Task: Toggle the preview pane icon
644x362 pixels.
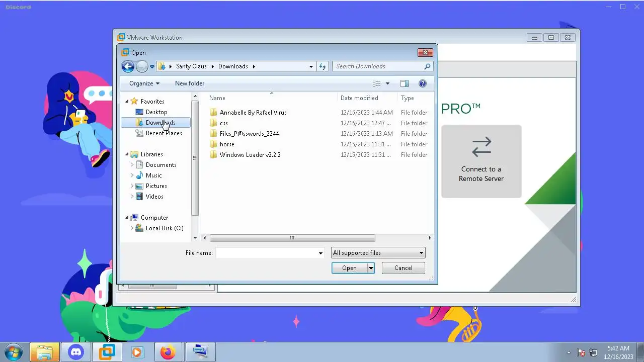Action: click(x=404, y=83)
